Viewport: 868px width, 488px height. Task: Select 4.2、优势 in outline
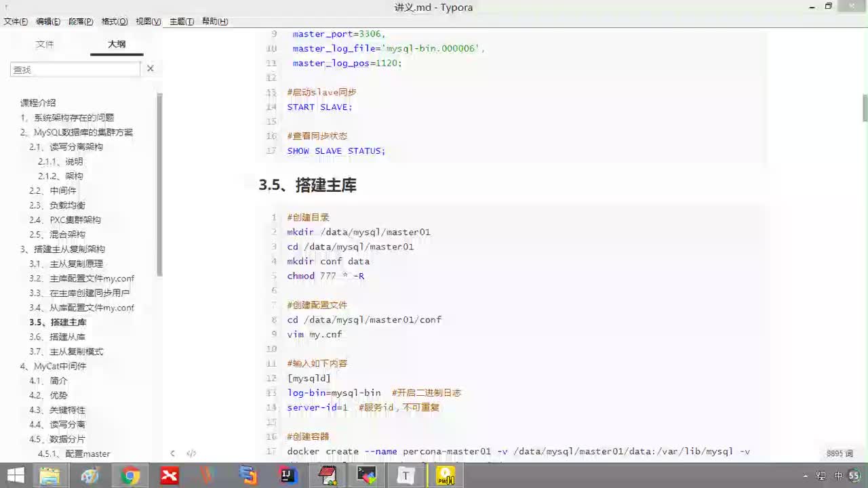[x=48, y=395]
